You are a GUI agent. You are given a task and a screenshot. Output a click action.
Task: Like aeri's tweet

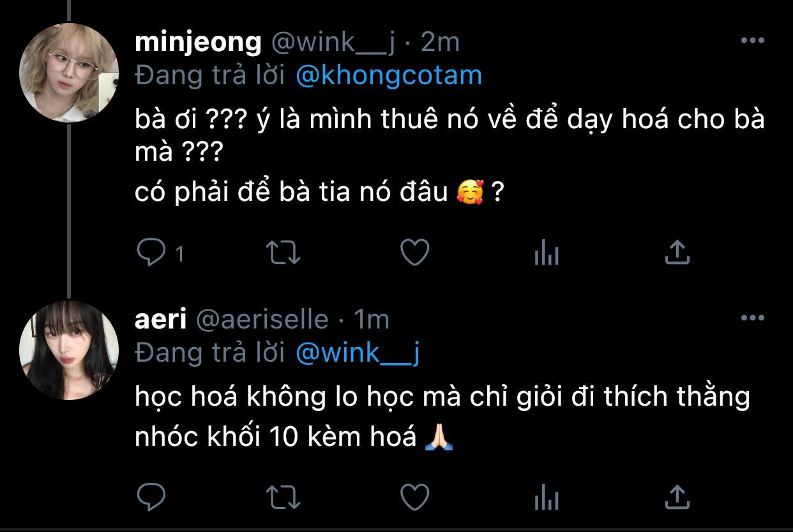pos(414,497)
